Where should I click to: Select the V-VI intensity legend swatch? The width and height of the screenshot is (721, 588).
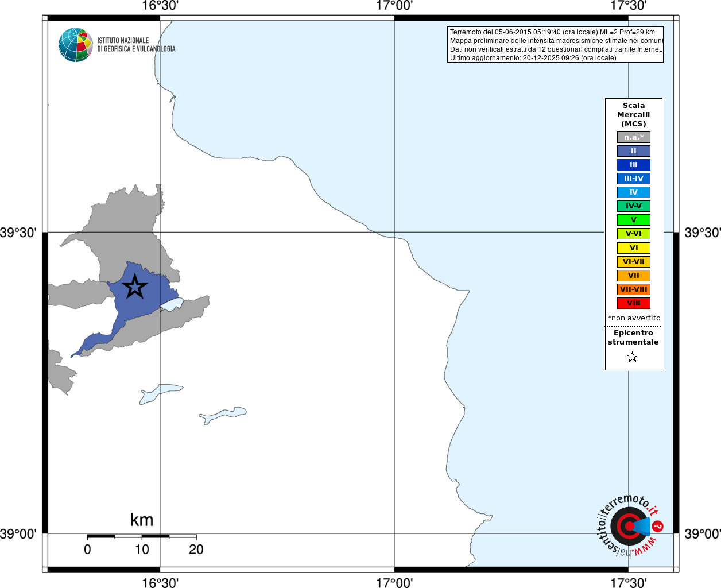[634, 234]
